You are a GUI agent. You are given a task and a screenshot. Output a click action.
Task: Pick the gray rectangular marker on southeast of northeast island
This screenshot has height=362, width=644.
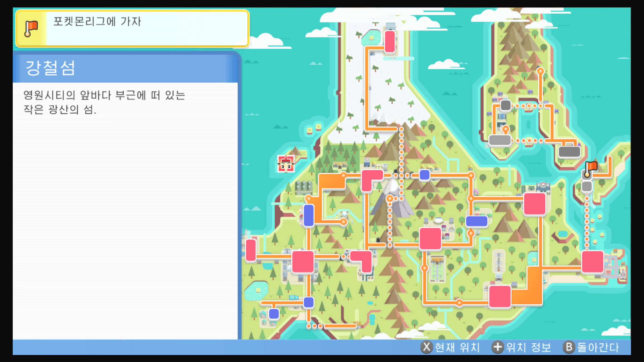point(570,152)
